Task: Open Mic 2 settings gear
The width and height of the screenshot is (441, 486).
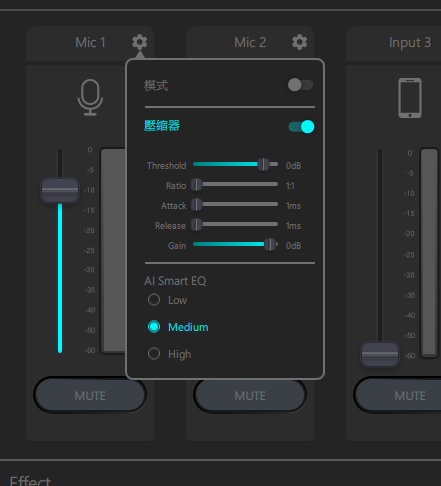Action: (299, 42)
